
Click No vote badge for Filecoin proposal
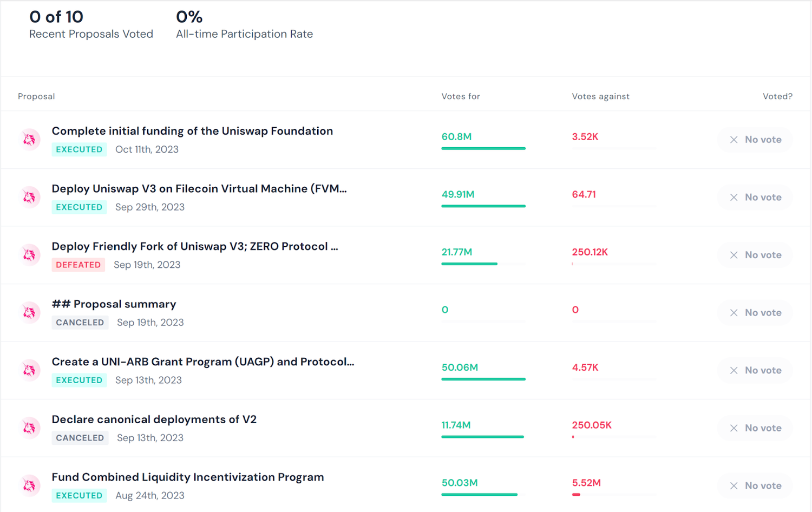point(755,197)
